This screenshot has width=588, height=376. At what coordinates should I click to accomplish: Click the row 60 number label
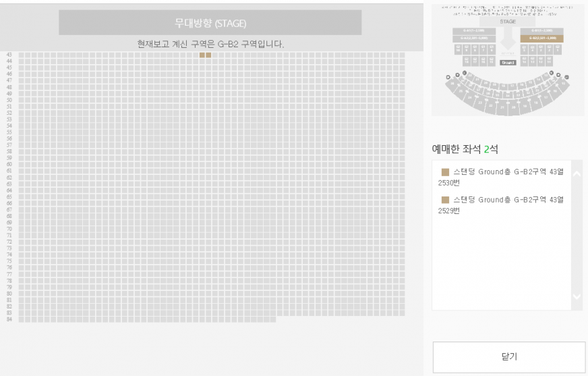coord(9,164)
